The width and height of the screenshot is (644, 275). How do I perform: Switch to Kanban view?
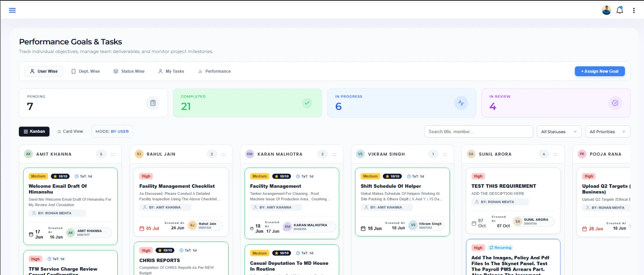pos(34,132)
